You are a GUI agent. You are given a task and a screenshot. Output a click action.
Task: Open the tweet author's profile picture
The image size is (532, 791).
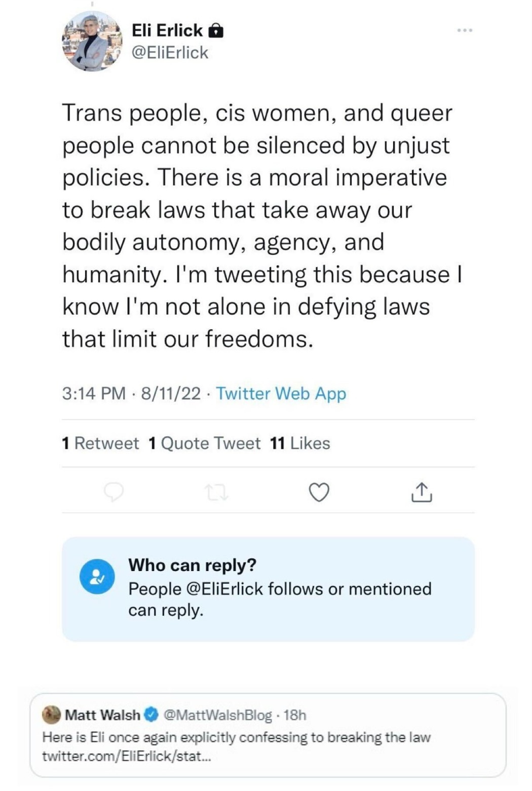point(92,41)
